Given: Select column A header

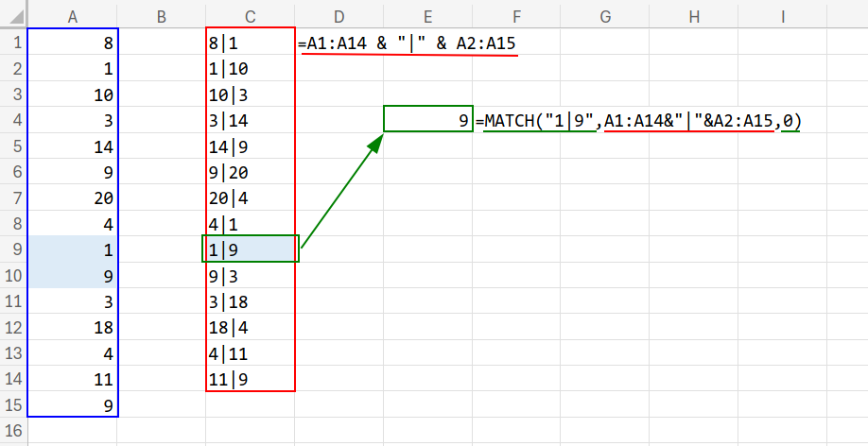Looking at the screenshot, I should click(x=73, y=14).
